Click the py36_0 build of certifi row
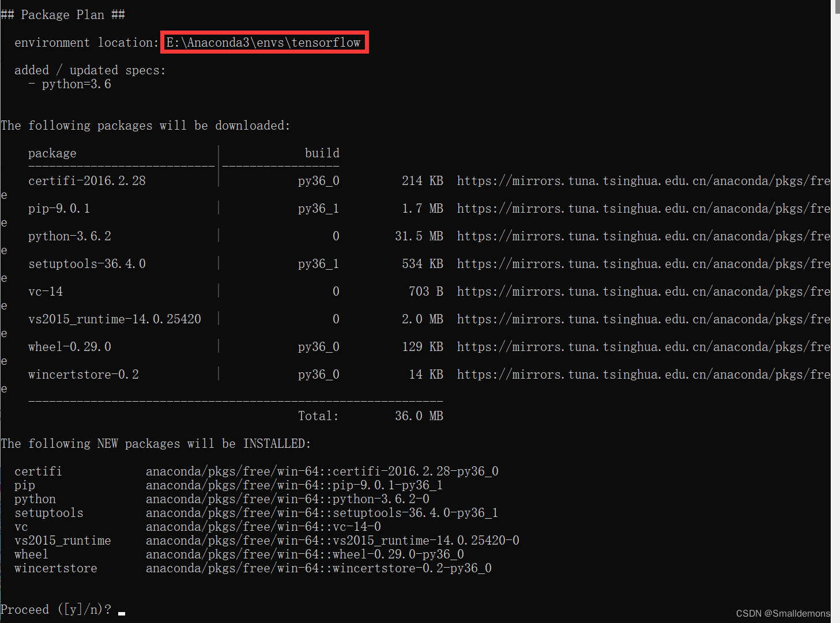 319,181
